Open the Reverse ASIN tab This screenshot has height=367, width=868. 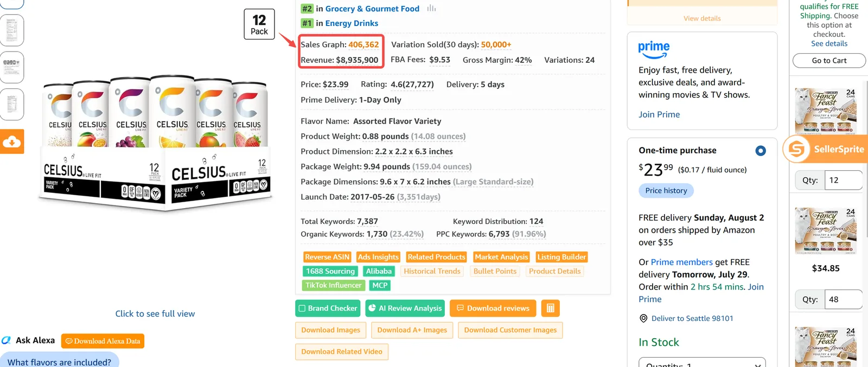click(327, 257)
